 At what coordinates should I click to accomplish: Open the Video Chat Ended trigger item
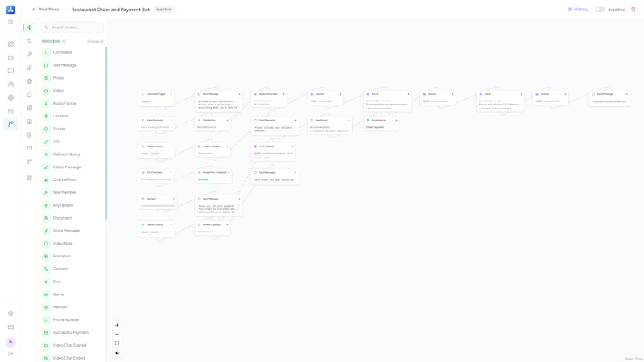(x=68, y=358)
